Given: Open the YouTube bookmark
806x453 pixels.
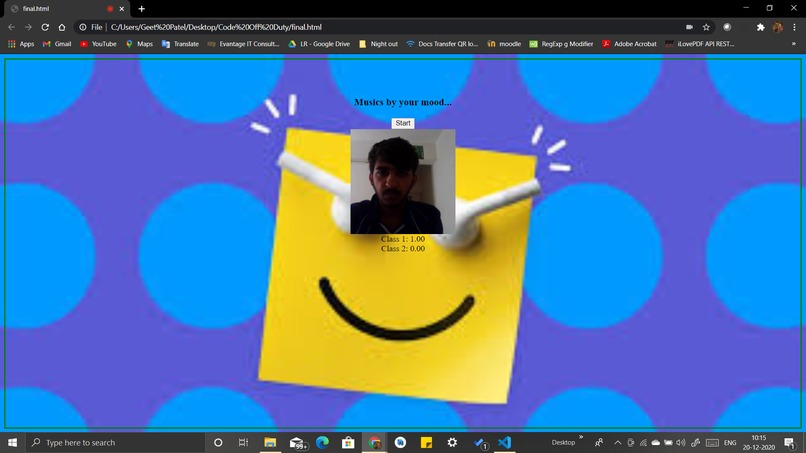Looking at the screenshot, I should 98,44.
